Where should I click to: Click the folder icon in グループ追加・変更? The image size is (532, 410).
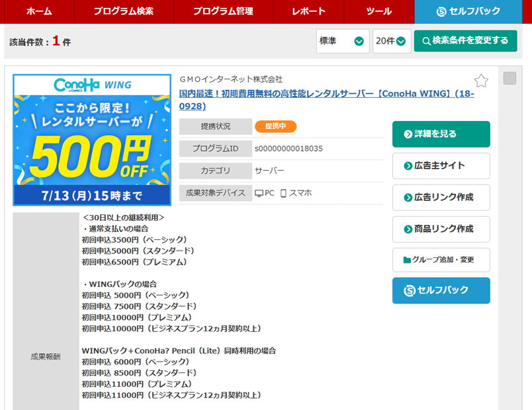[407, 260]
